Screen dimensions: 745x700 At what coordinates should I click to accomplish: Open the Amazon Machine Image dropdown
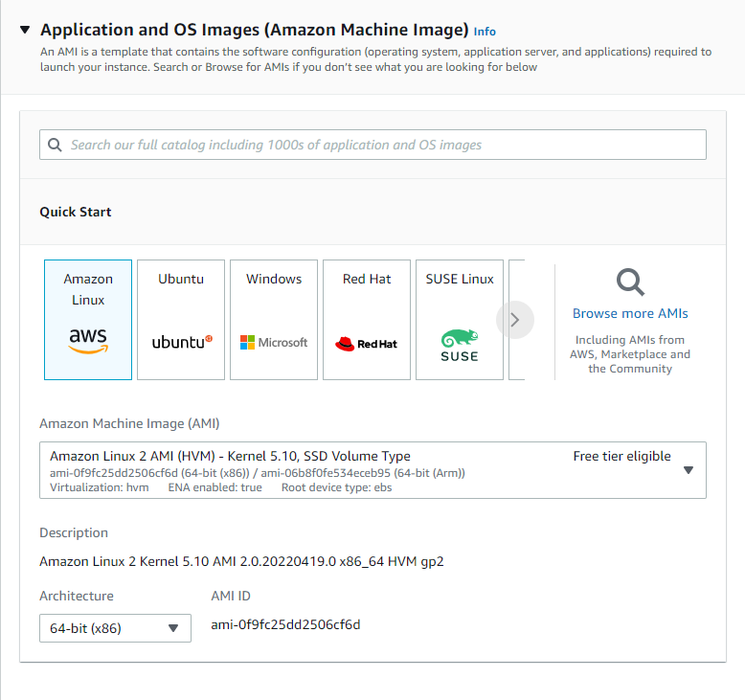[688, 470]
